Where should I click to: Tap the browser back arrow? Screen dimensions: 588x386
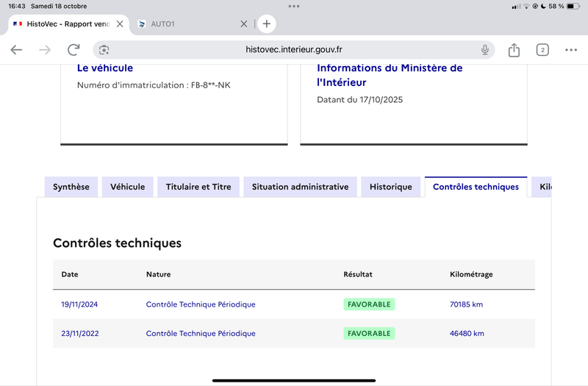click(16, 50)
